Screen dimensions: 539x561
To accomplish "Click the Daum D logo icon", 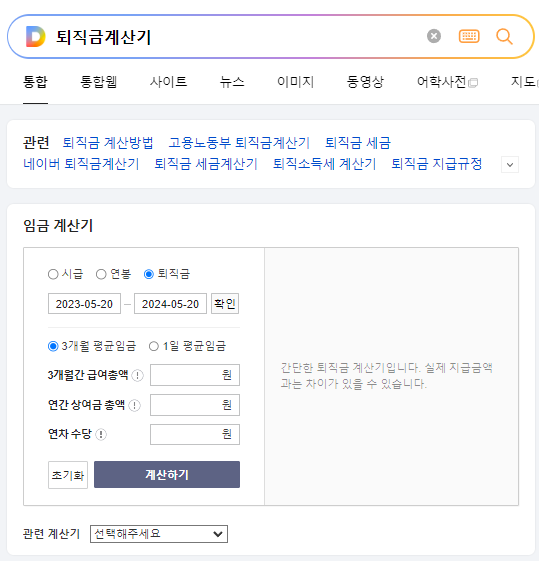I will click(36, 36).
